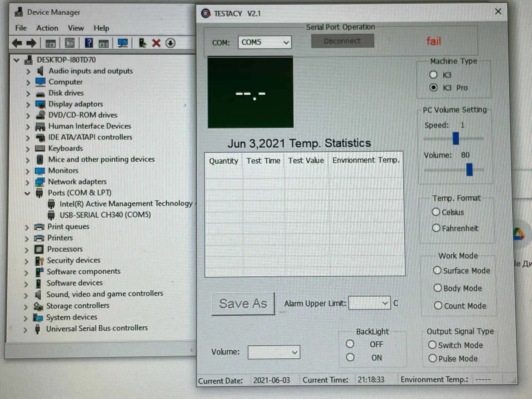532x399 pixels.
Task: Click the PC Volume slider handle
Action: coord(469,169)
